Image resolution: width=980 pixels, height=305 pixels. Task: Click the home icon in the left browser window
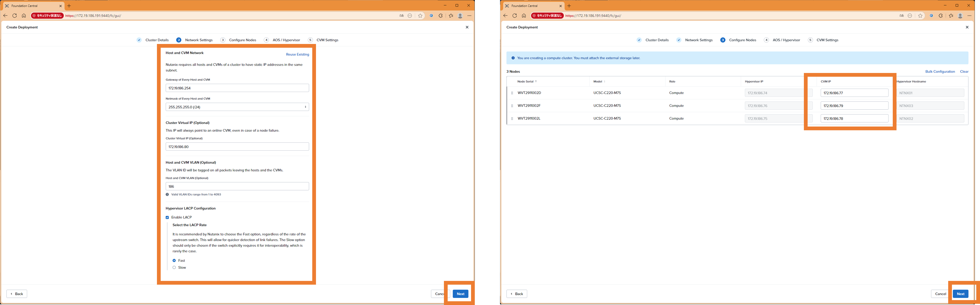click(x=24, y=16)
